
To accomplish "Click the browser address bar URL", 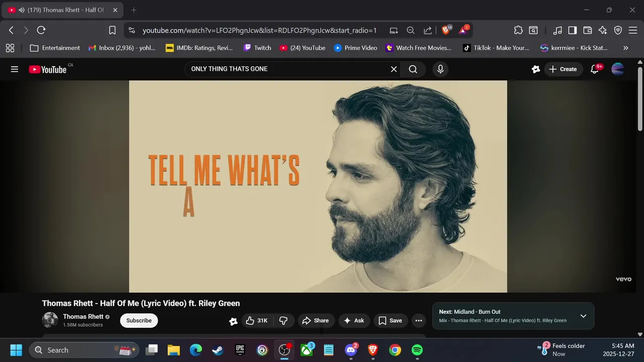I will [x=260, y=30].
